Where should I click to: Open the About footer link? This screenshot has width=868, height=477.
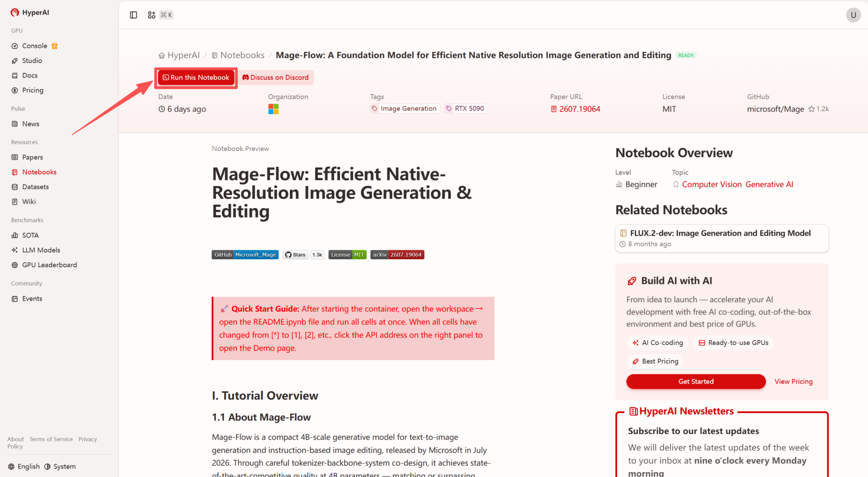pos(15,439)
